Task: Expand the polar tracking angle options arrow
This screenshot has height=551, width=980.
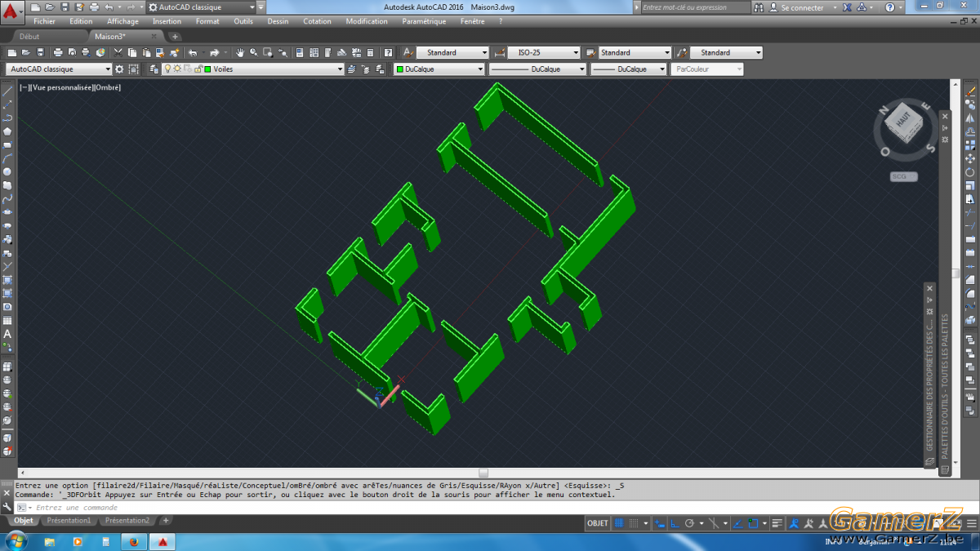Action: 702,523
